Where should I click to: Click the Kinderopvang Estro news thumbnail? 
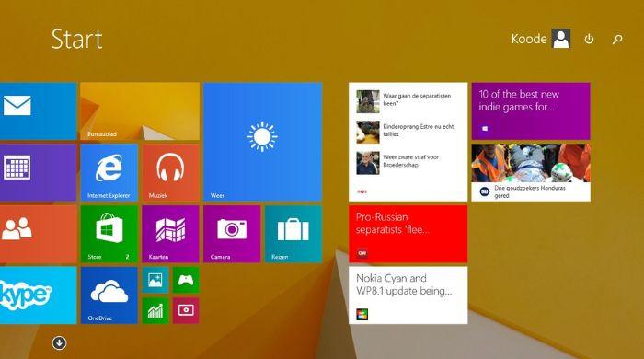[368, 133]
